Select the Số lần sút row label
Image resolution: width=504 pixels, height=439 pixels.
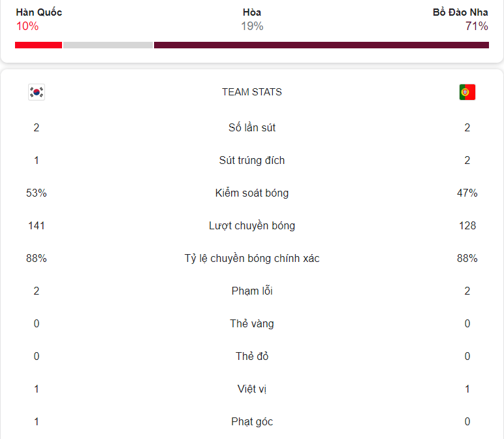click(x=252, y=127)
